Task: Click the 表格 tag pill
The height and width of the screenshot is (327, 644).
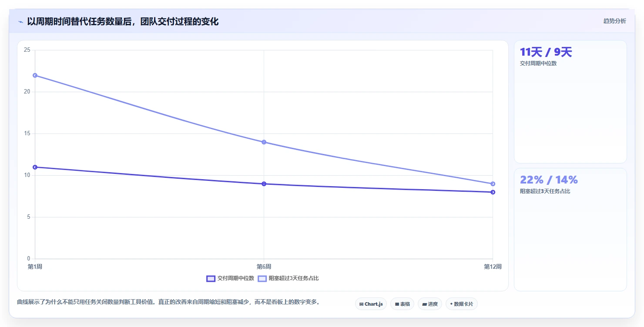Action: point(402,304)
